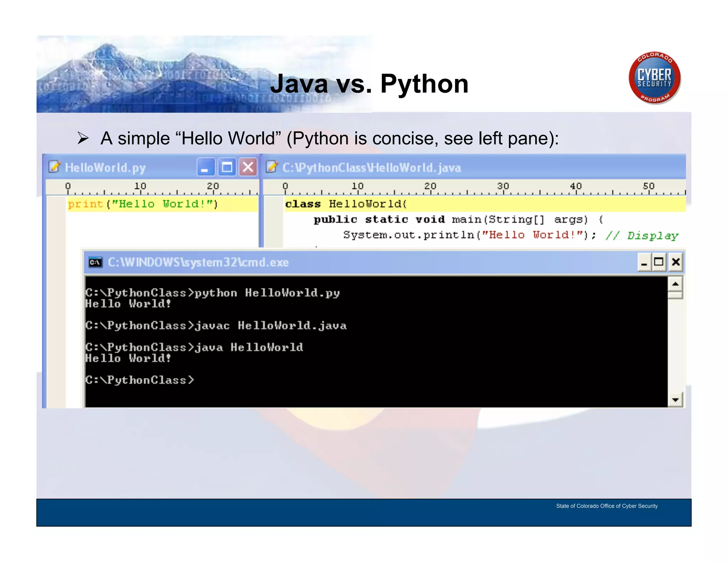Maximize the cmd.exe window
728x562 pixels.
point(659,262)
